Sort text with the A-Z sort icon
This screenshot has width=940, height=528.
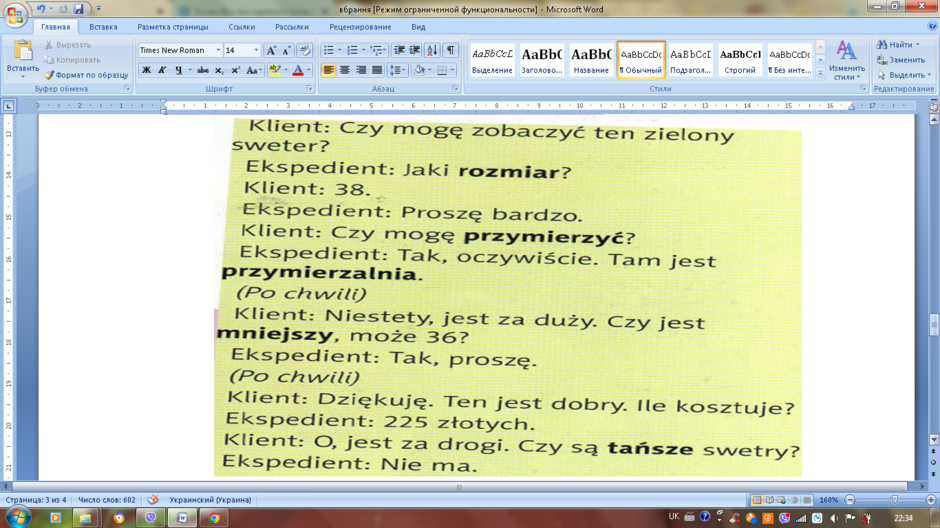pyautogui.click(x=432, y=50)
